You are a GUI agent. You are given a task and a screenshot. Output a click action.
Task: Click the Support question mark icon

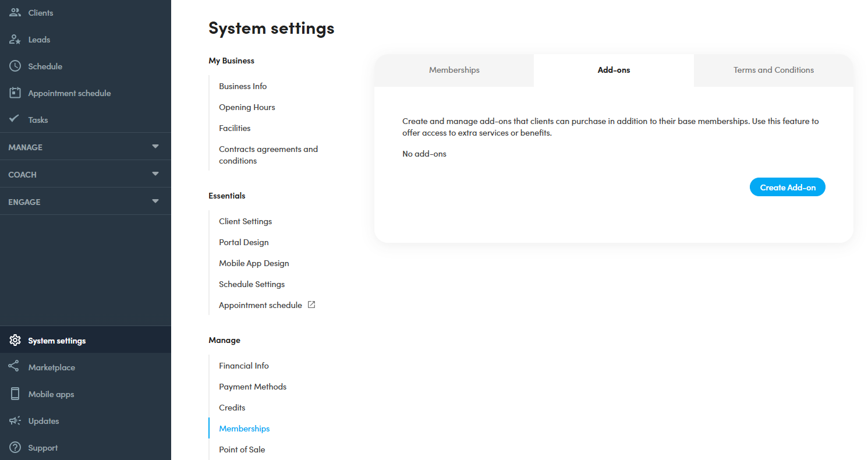15,447
